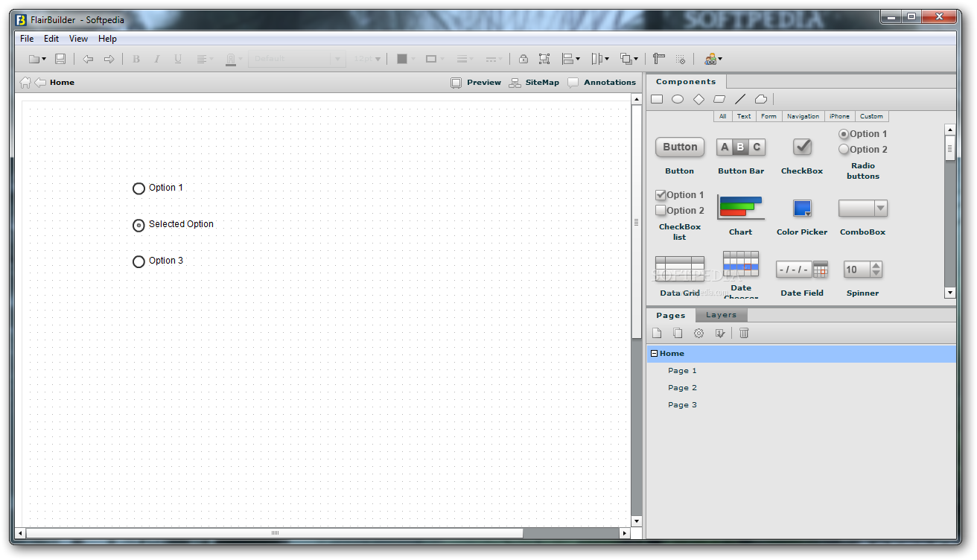This screenshot has height=560, width=977.
Task: Pick the Radio buttons component
Action: click(x=863, y=154)
